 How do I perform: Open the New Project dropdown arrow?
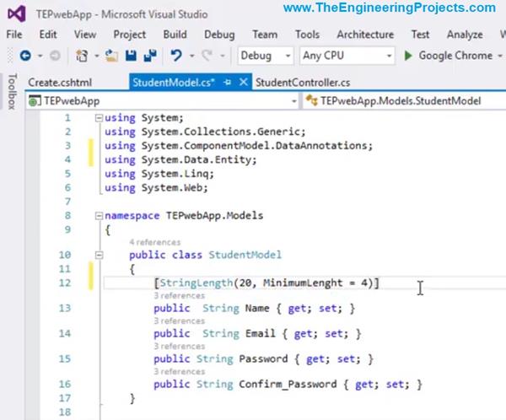tap(96, 57)
